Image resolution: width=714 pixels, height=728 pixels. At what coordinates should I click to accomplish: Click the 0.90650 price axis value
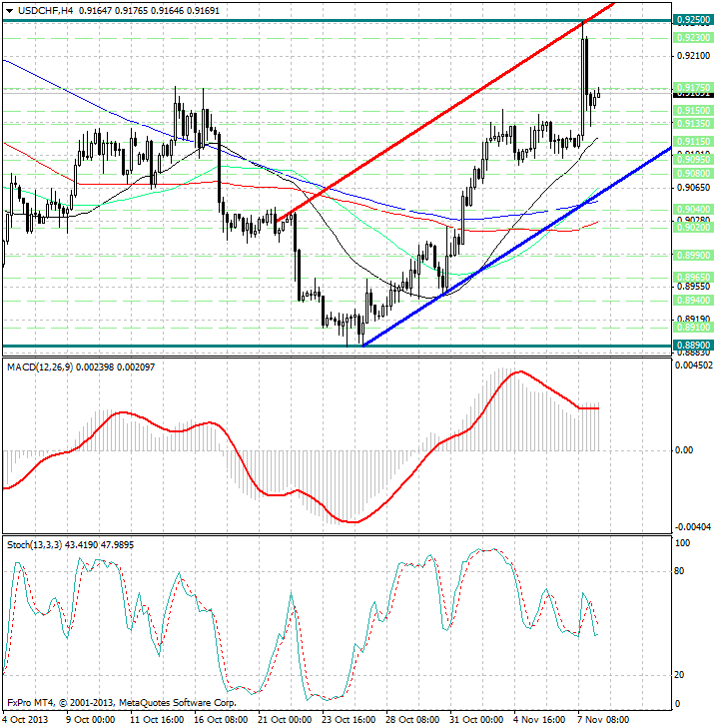[x=693, y=187]
